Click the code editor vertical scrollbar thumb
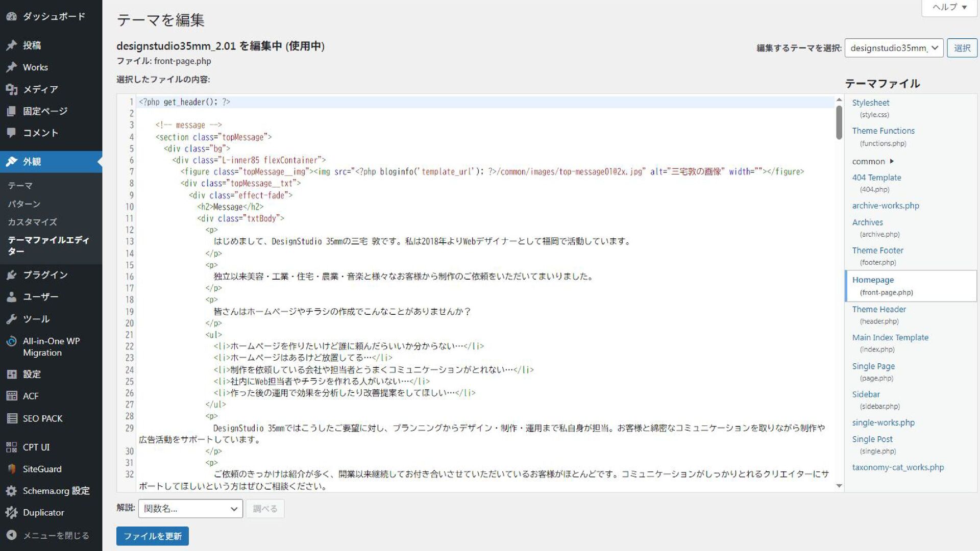 pos(839,122)
